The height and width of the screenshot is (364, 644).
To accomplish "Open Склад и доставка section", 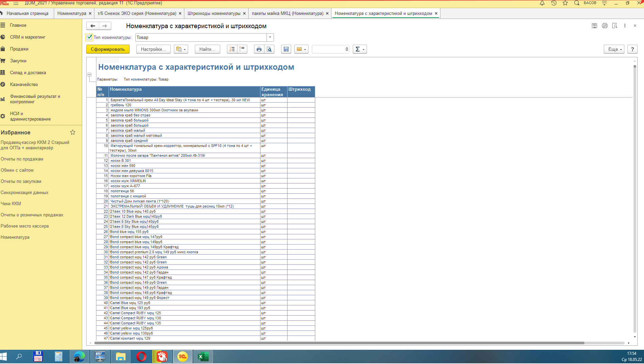I will pyautogui.click(x=28, y=73).
